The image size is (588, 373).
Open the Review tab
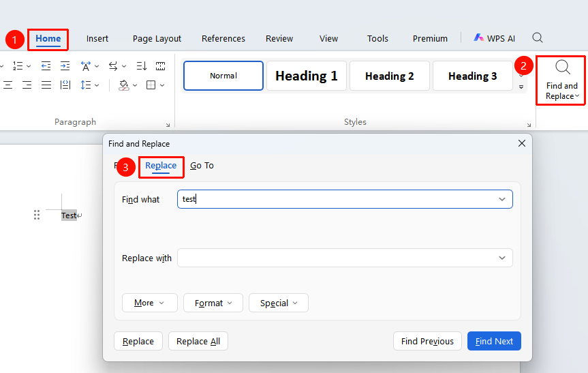coord(279,39)
